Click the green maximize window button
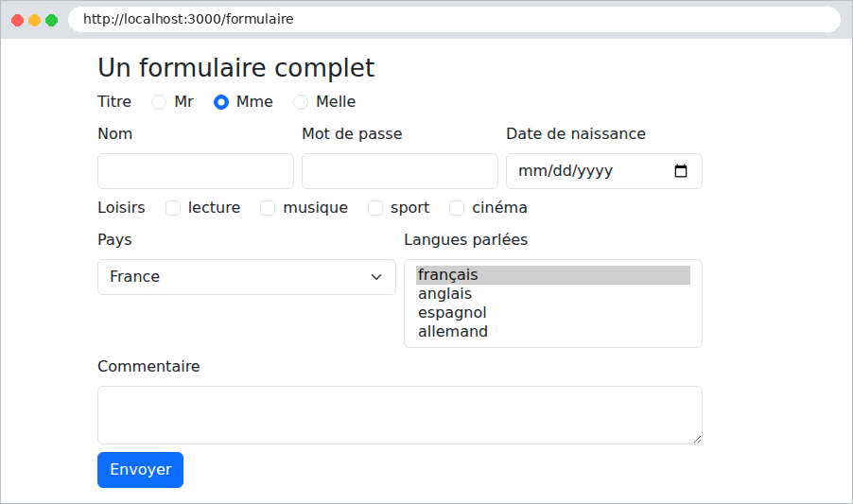The width and height of the screenshot is (853, 504). pos(52,20)
